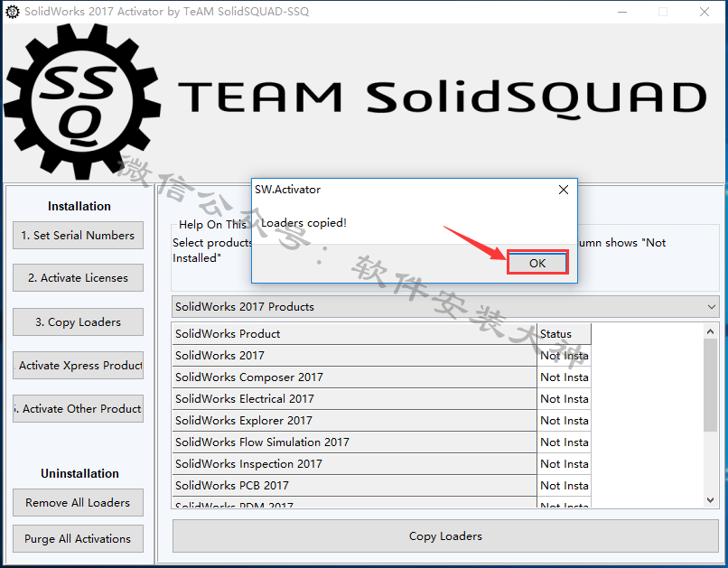Select the SolidWorks Composer 2017 row

[x=354, y=377]
